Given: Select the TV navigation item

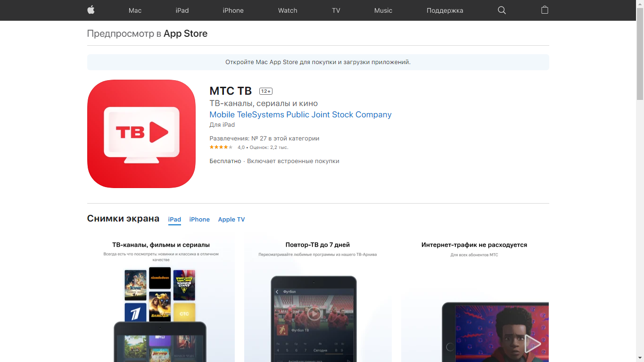Looking at the screenshot, I should pos(336,10).
